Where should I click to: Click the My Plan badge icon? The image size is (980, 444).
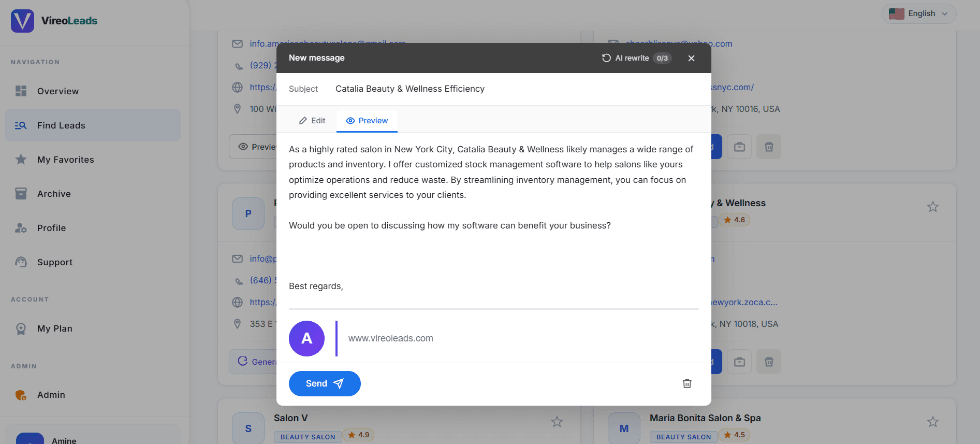pos(21,328)
